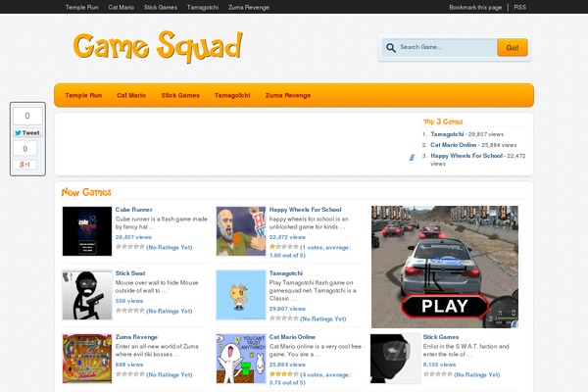This screenshot has height=392, width=588.
Task: Open Happy Wheels For School in Top 3
Action: click(x=466, y=156)
